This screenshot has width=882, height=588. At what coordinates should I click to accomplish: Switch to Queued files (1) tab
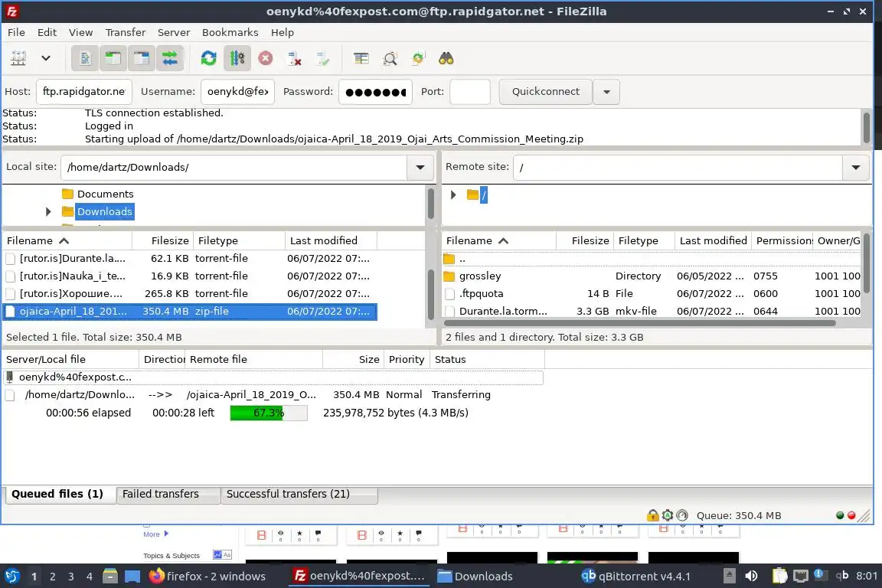click(60, 494)
